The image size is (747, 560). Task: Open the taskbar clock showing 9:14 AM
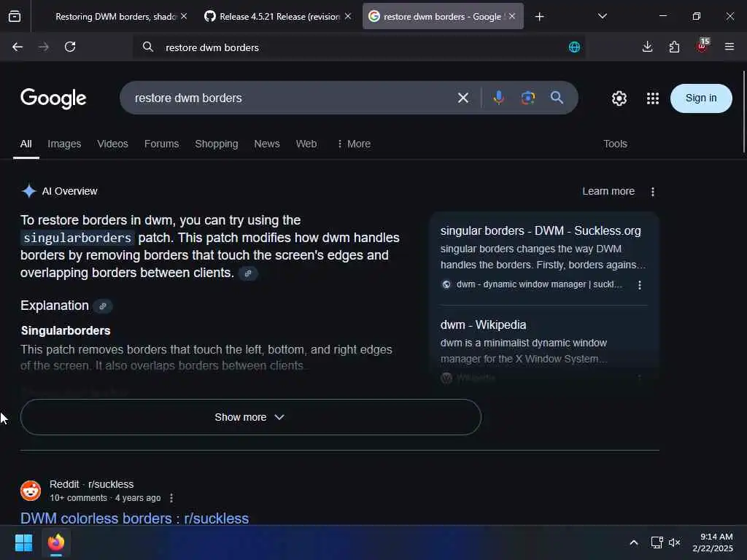pyautogui.click(x=713, y=542)
